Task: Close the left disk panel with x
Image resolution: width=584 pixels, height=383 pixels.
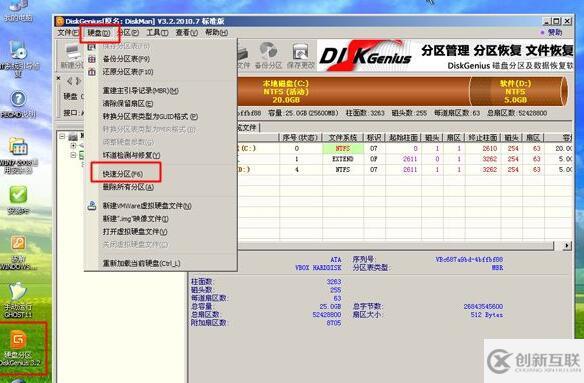Action: (x=58, y=78)
